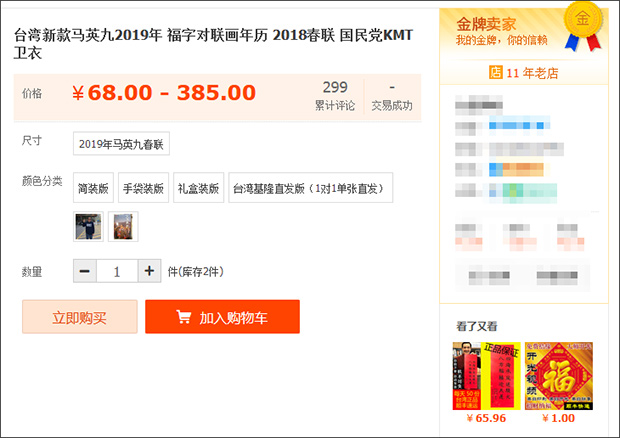Open recommended 福 item priced ¥1.00
620x438 pixels.
(x=559, y=376)
